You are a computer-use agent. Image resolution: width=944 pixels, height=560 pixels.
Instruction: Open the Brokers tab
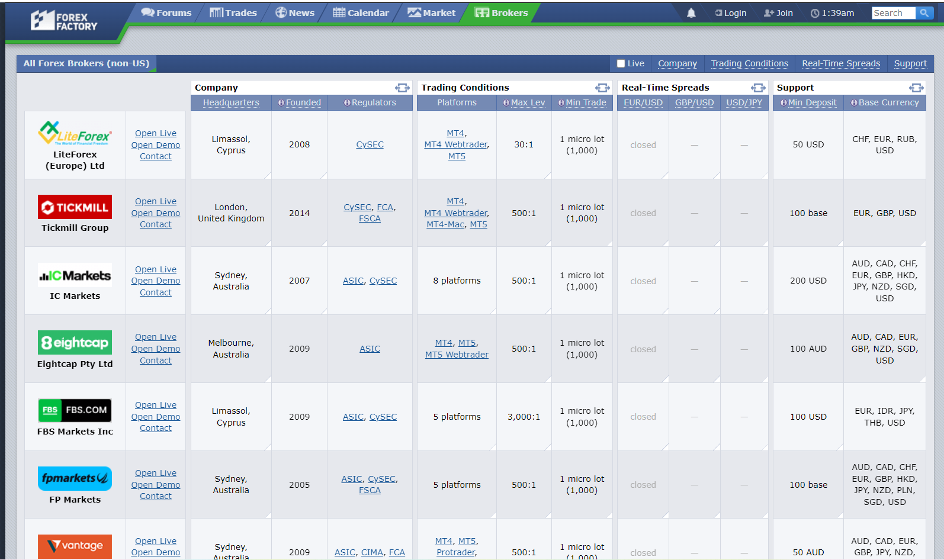coord(502,13)
